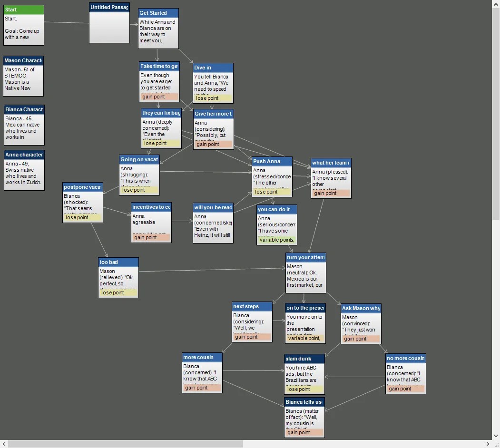Click the vertical scrollbar up arrow
This screenshot has width=500, height=448.
496,3
